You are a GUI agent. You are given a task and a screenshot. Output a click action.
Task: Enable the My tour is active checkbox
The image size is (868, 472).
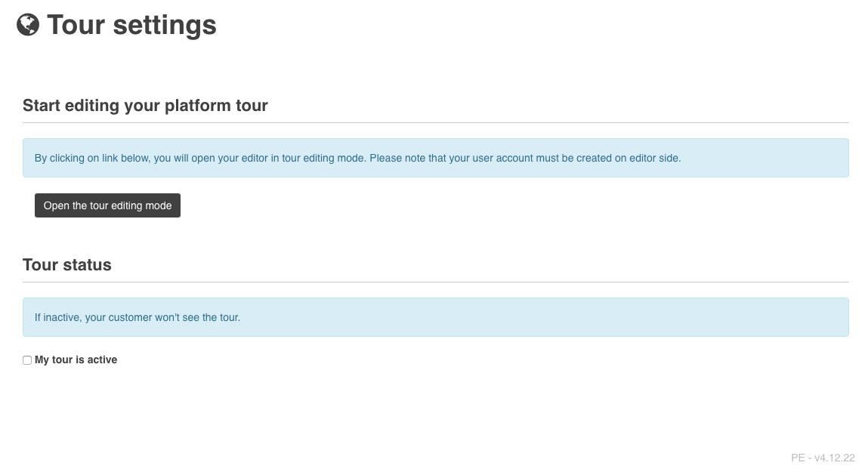coord(27,360)
